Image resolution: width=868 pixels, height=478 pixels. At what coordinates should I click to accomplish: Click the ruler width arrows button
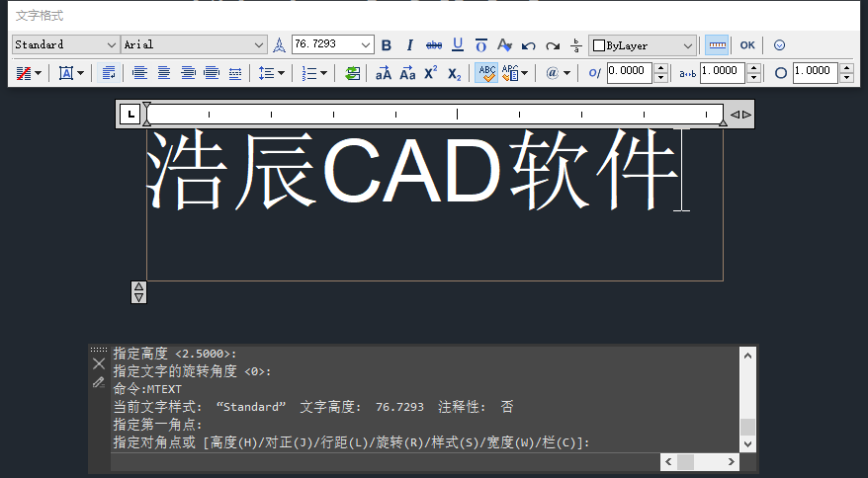(740, 115)
